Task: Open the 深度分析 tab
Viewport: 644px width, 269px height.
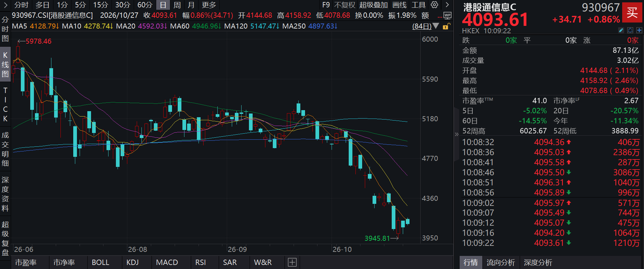Action: coord(538,262)
